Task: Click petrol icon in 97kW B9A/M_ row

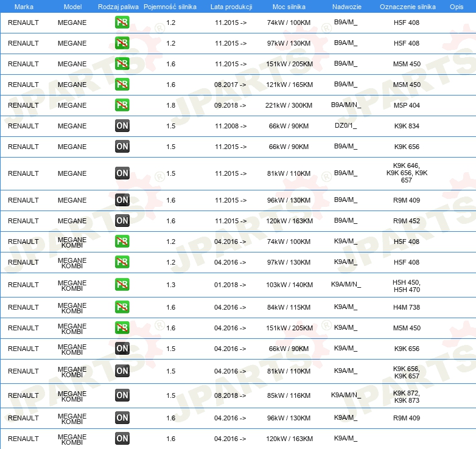Action: tap(122, 43)
